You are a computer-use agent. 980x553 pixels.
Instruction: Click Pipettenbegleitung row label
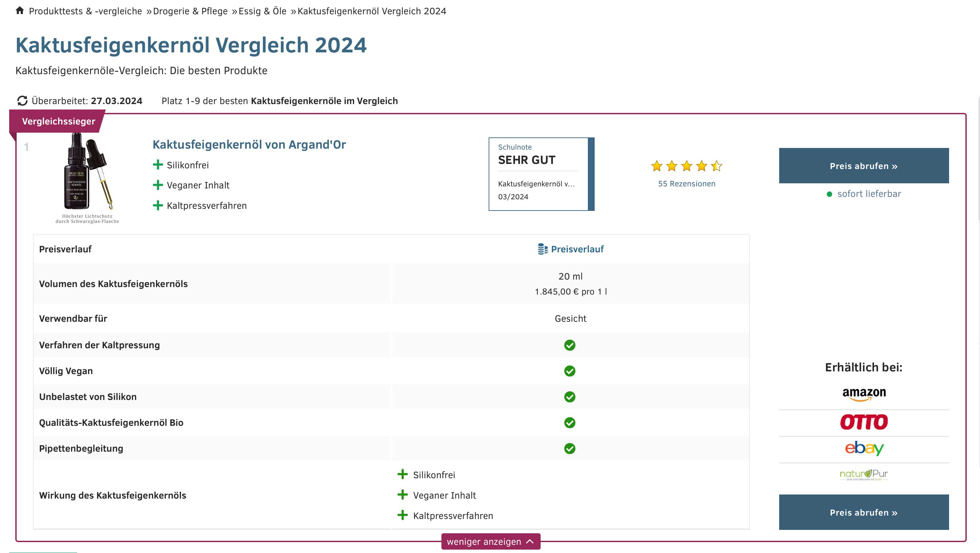[x=81, y=449]
